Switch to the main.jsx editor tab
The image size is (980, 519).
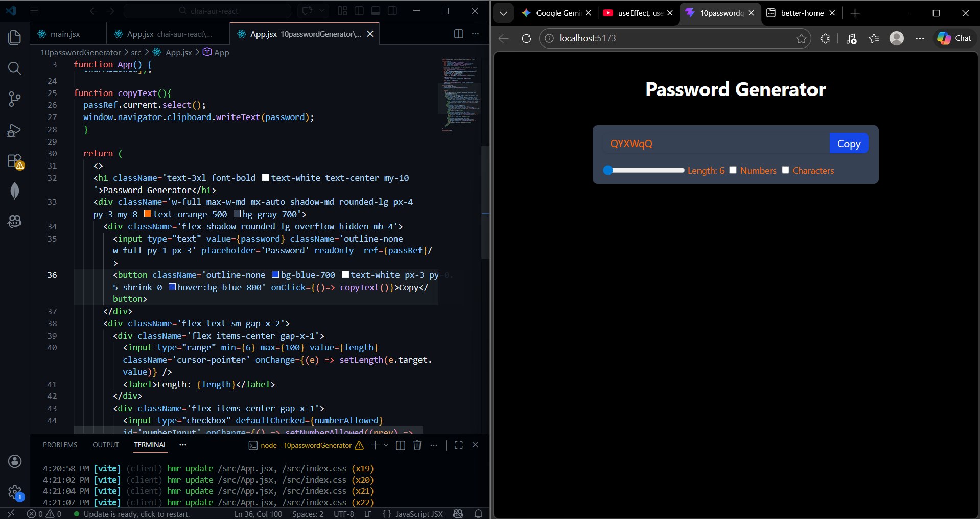[65, 34]
